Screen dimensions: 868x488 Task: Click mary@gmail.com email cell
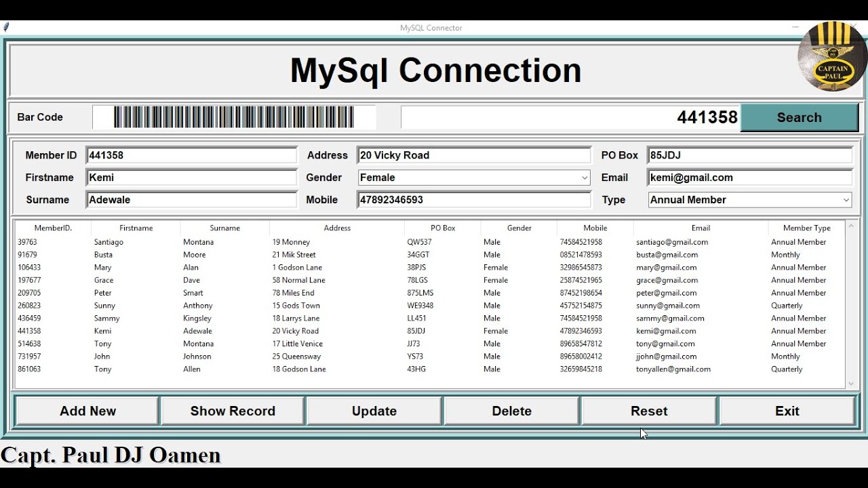pyautogui.click(x=666, y=268)
